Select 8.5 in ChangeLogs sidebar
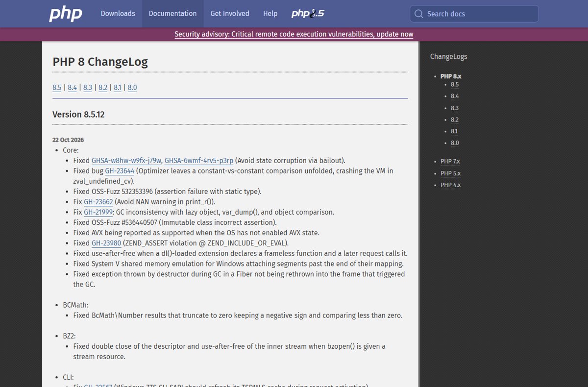Image resolution: width=588 pixels, height=387 pixels. (455, 85)
